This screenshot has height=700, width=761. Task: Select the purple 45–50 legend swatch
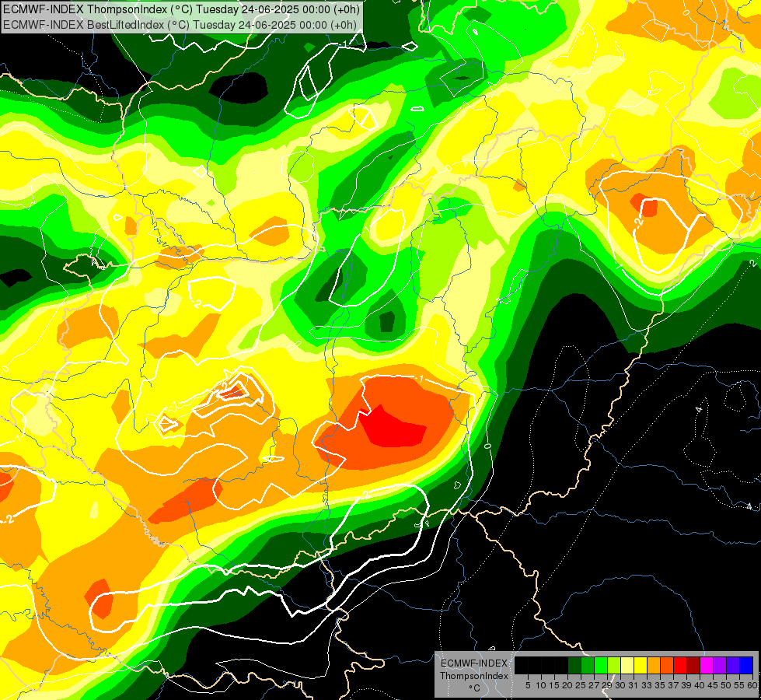point(721,665)
